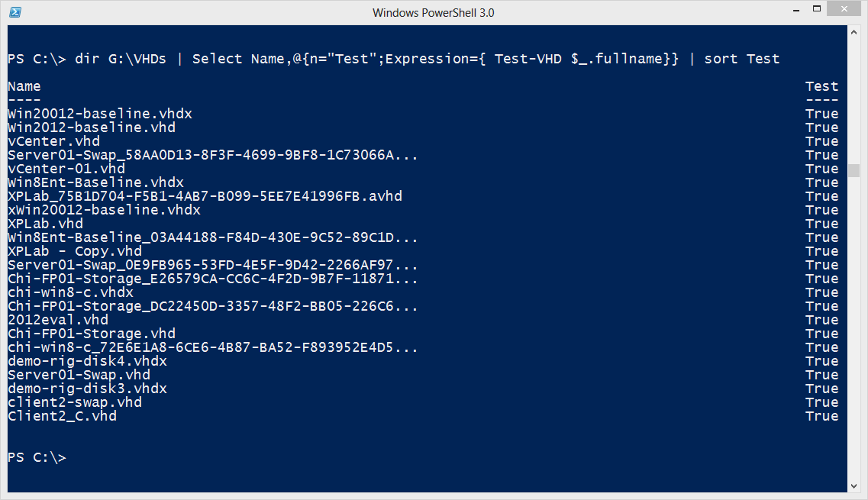Screen dimensions: 868x500
Task: Click the bottom PS C:\> prompt
Action: click(37, 457)
